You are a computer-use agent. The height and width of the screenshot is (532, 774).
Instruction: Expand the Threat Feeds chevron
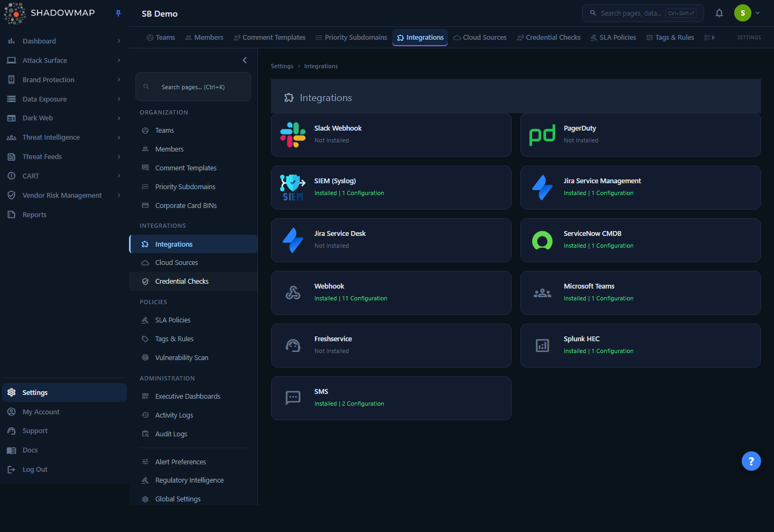coord(119,157)
